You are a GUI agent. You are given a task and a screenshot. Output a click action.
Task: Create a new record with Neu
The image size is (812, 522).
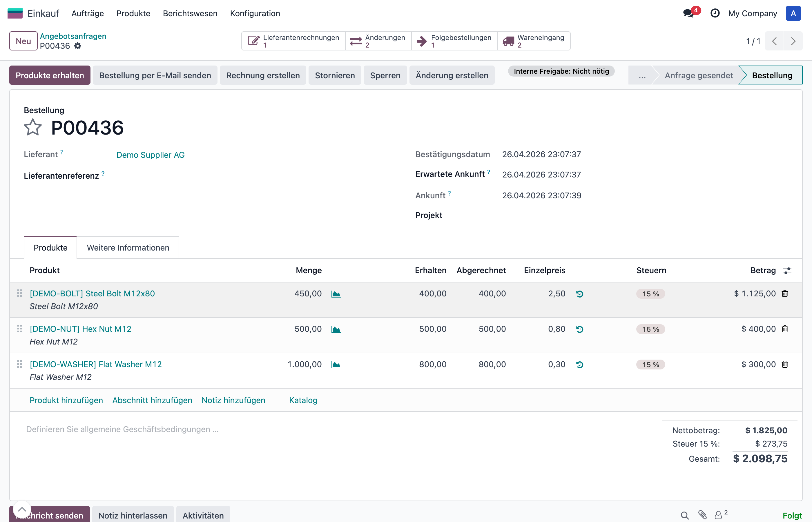(x=23, y=41)
